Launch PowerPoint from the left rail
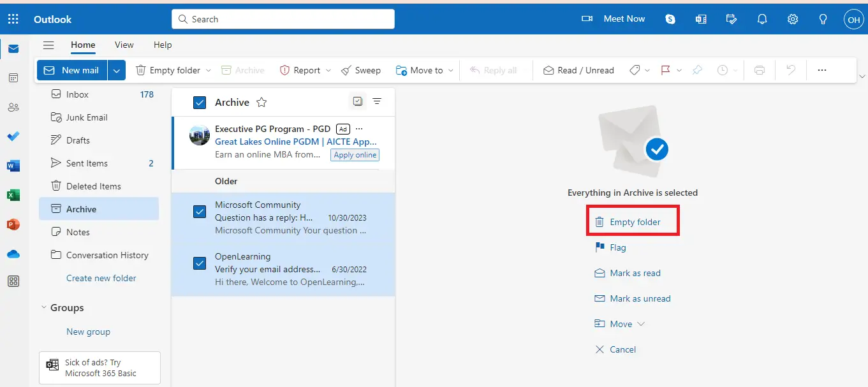 (13, 224)
